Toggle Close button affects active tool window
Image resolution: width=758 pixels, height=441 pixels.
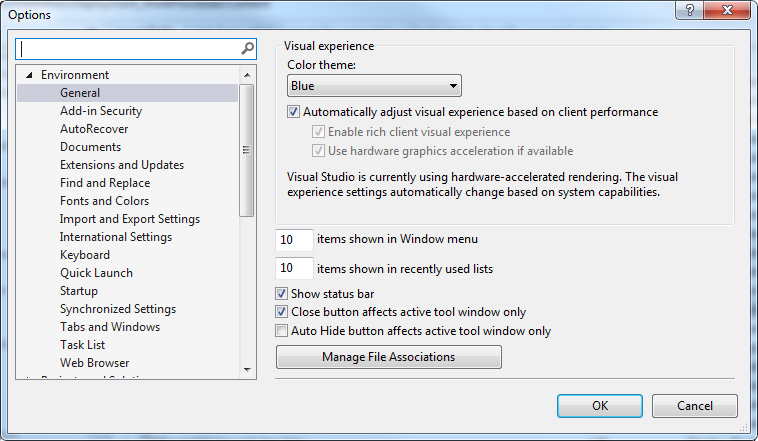click(x=281, y=311)
